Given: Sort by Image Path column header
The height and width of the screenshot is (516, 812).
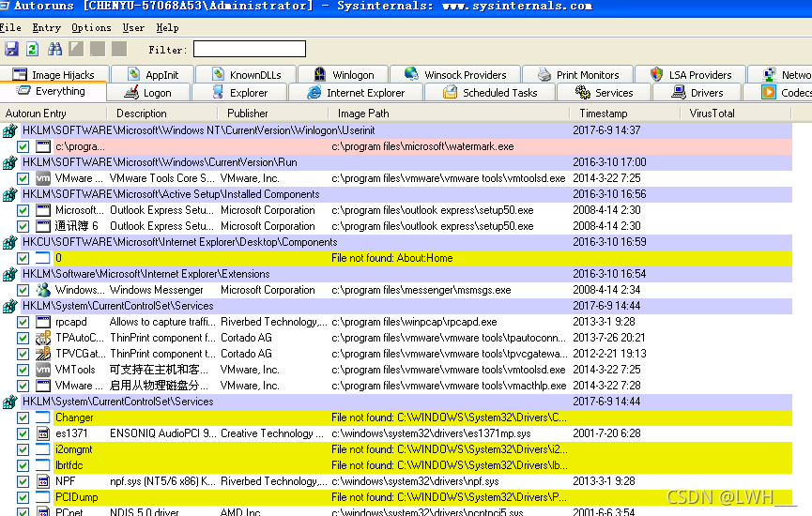Looking at the screenshot, I should pyautogui.click(x=449, y=114).
